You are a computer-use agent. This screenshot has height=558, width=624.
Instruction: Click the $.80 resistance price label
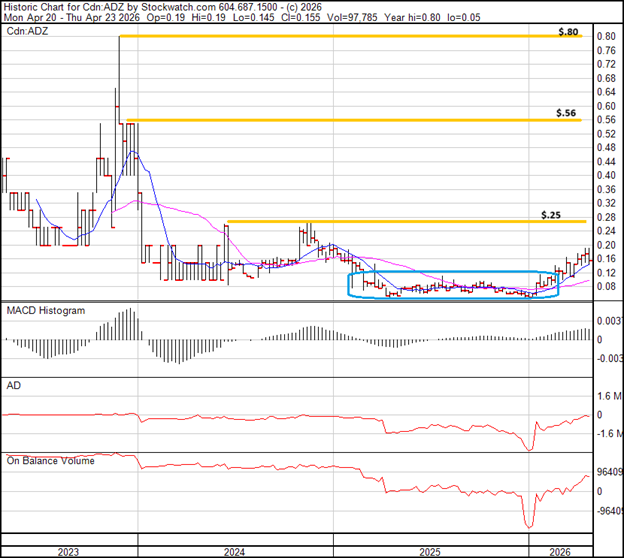coord(568,32)
